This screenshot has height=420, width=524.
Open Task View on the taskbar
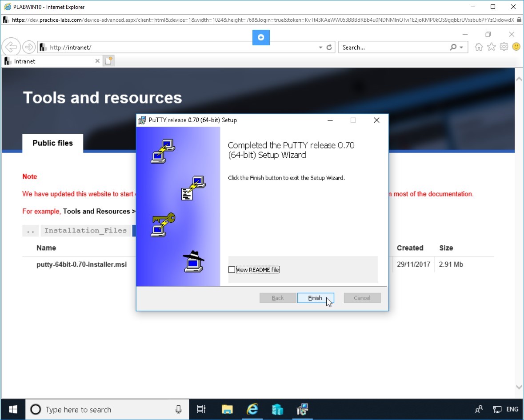201,409
